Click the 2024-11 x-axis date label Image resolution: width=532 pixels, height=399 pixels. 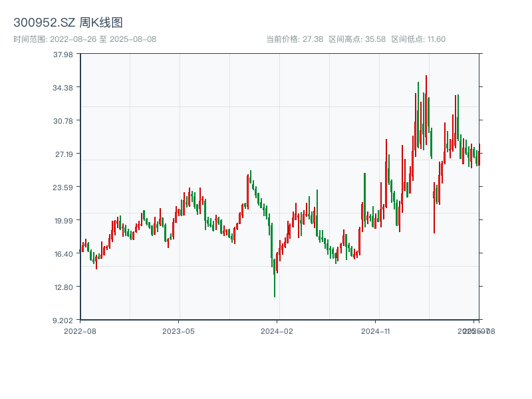[x=376, y=331]
